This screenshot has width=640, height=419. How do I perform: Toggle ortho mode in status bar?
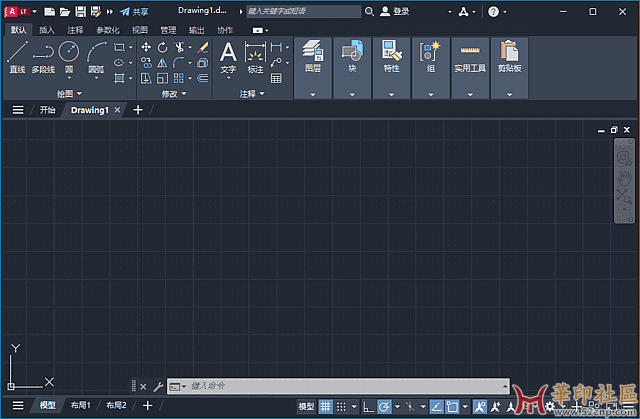point(367,406)
